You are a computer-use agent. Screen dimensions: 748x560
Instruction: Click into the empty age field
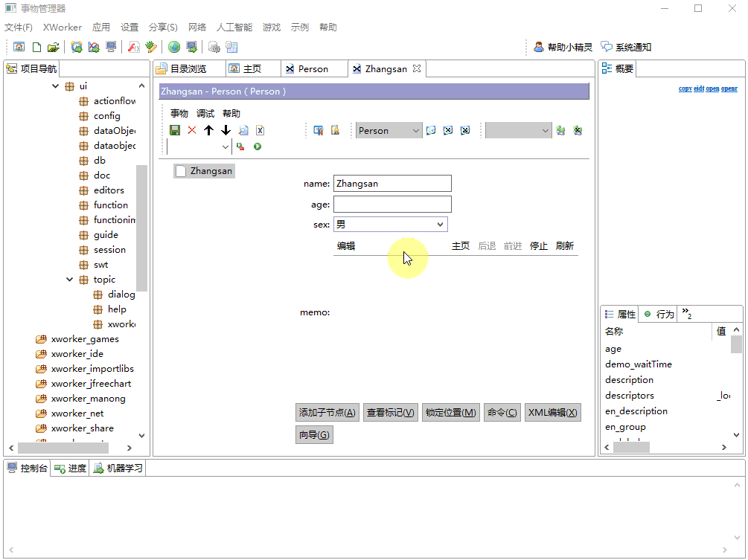coord(392,205)
